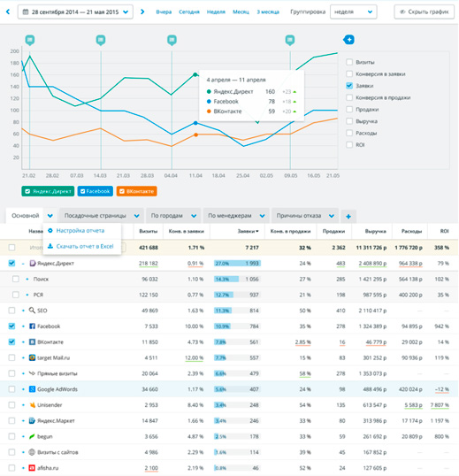Click the Прямые визиты arrow icon

[x=32, y=373]
